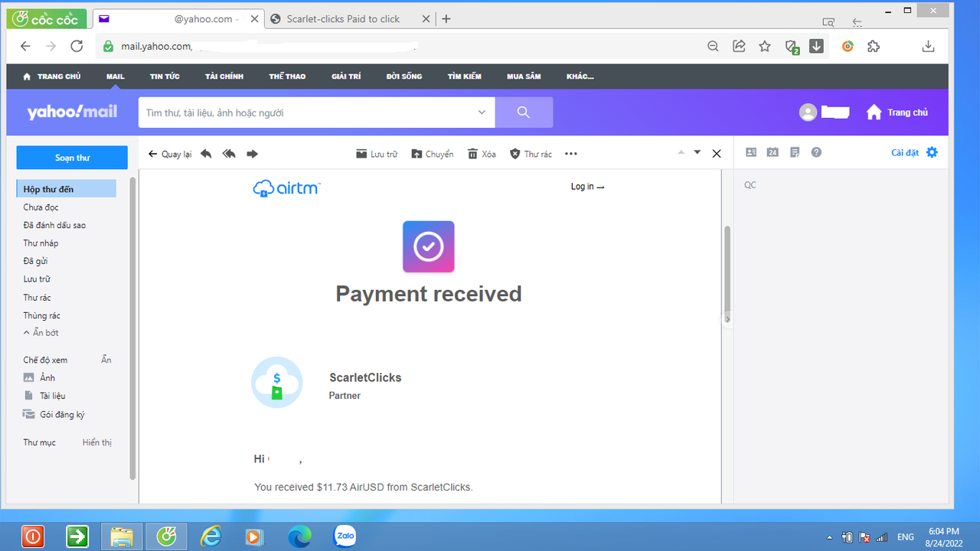Open GIẢI TRÍ in the Yahoo nav bar

[346, 77]
